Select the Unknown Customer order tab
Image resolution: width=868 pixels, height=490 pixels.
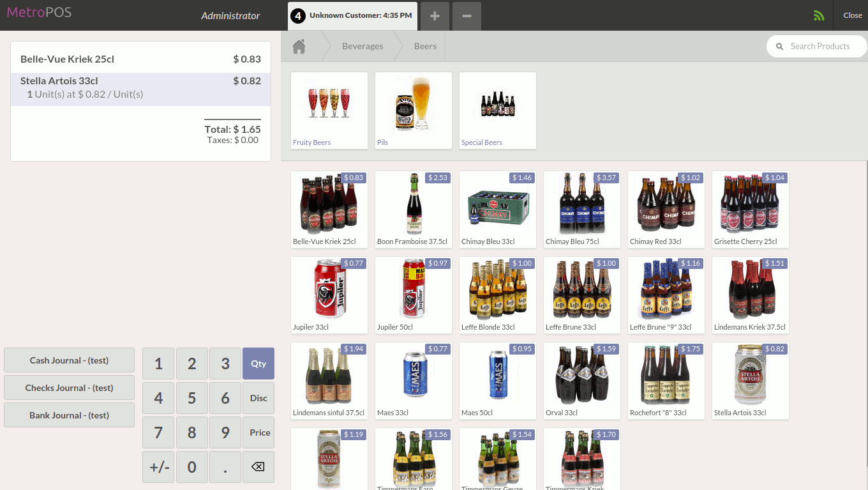tap(353, 16)
